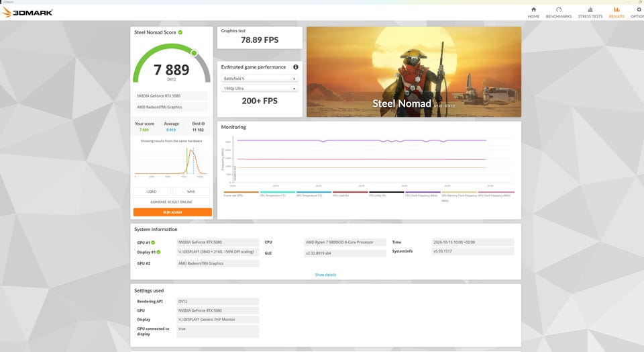Open the Results bar-chart icon
The height and width of the screenshot is (352, 644).
[x=616, y=9]
